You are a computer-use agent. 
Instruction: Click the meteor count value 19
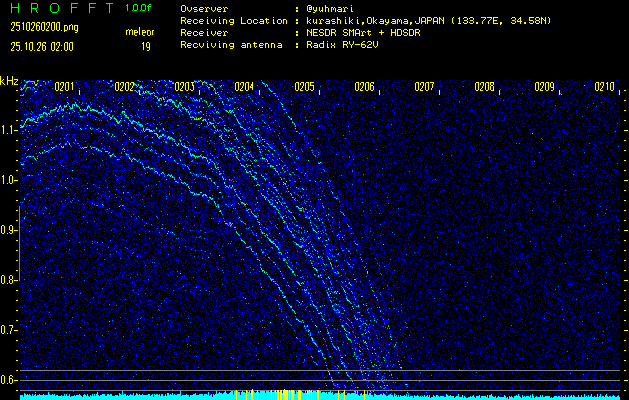pyautogui.click(x=146, y=46)
